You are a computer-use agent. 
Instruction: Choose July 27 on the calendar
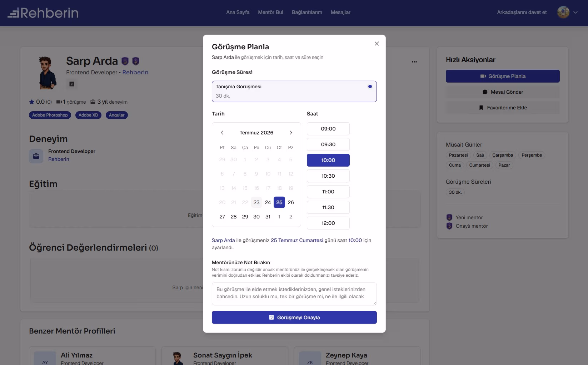pyautogui.click(x=222, y=217)
